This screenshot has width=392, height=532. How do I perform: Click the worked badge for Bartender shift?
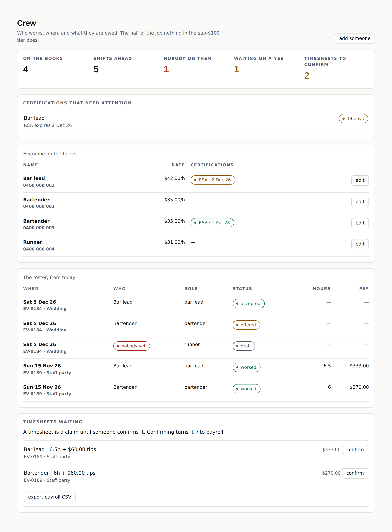click(246, 389)
